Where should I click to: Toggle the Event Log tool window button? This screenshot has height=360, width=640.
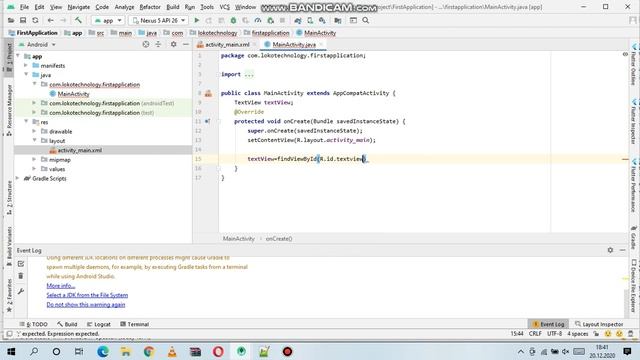click(x=549, y=324)
